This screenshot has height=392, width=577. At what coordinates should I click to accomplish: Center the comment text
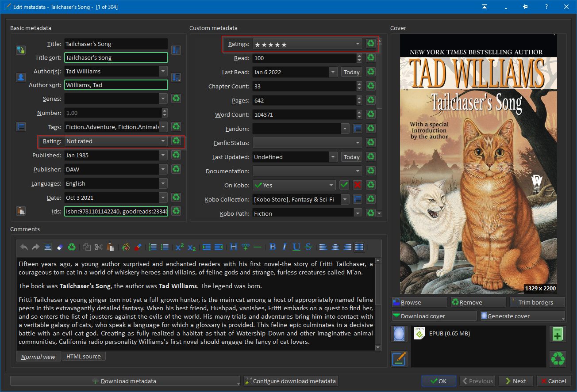(335, 247)
